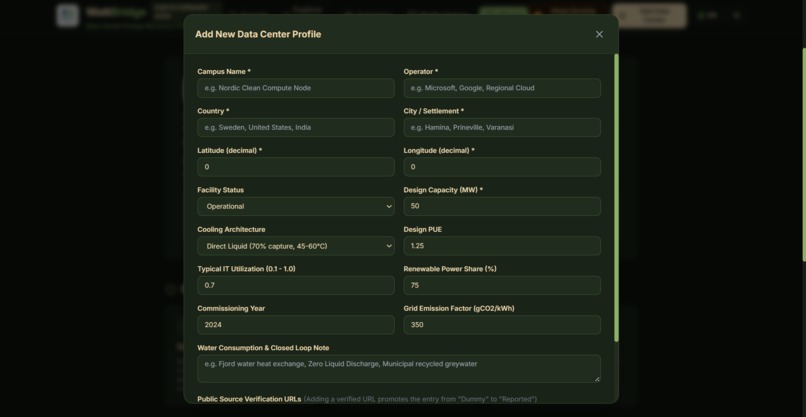Select the Commissioning Year field showing 2024

[x=296, y=325]
